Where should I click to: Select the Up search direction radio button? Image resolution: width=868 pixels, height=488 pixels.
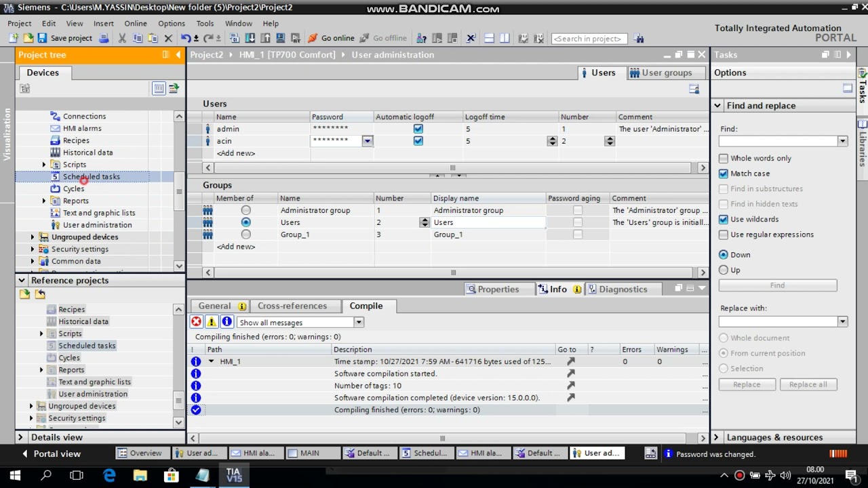(x=724, y=270)
